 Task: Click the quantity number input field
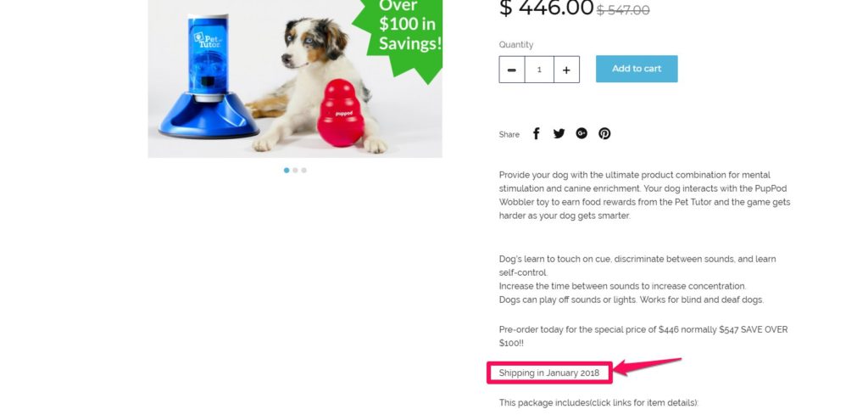point(539,70)
